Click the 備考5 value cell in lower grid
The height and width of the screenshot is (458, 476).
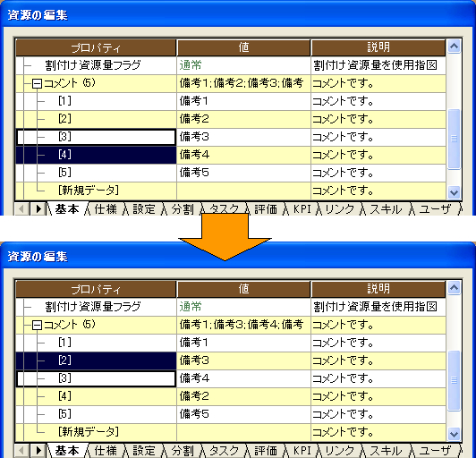[x=243, y=414]
